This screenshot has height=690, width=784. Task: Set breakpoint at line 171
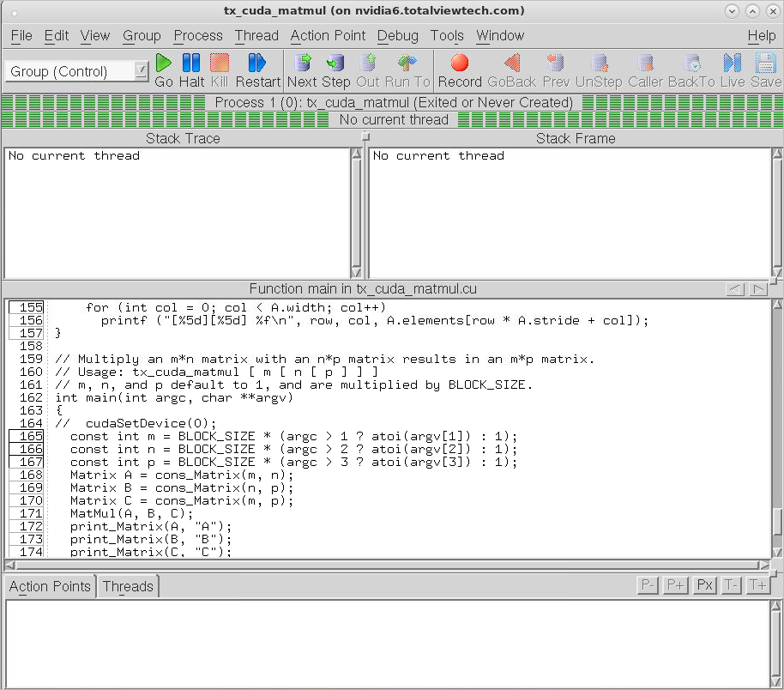[x=27, y=513]
